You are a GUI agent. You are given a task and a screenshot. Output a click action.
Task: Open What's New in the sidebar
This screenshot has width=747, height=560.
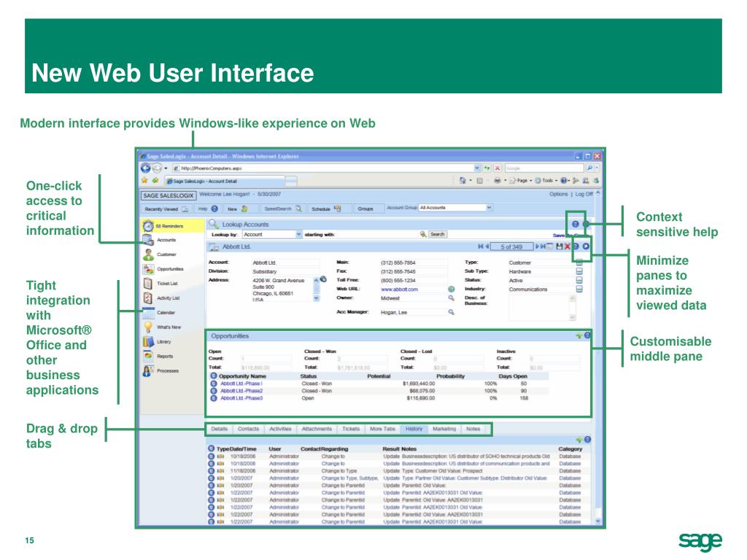162,327
